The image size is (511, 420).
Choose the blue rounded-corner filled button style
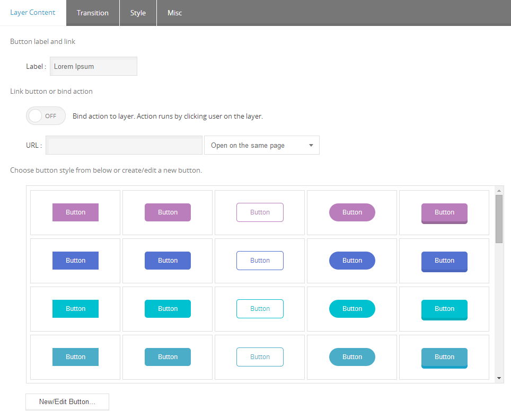[168, 261]
